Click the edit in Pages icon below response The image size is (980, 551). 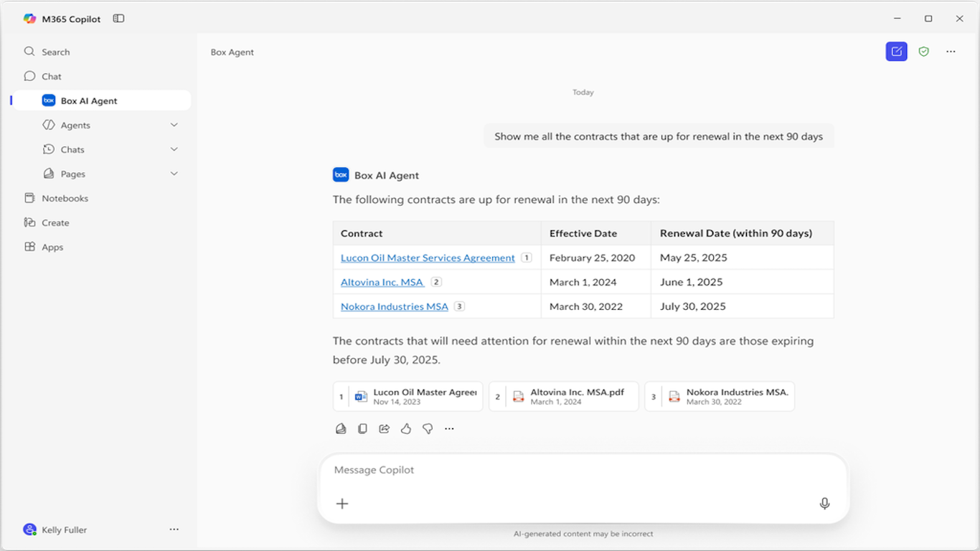[x=341, y=429]
